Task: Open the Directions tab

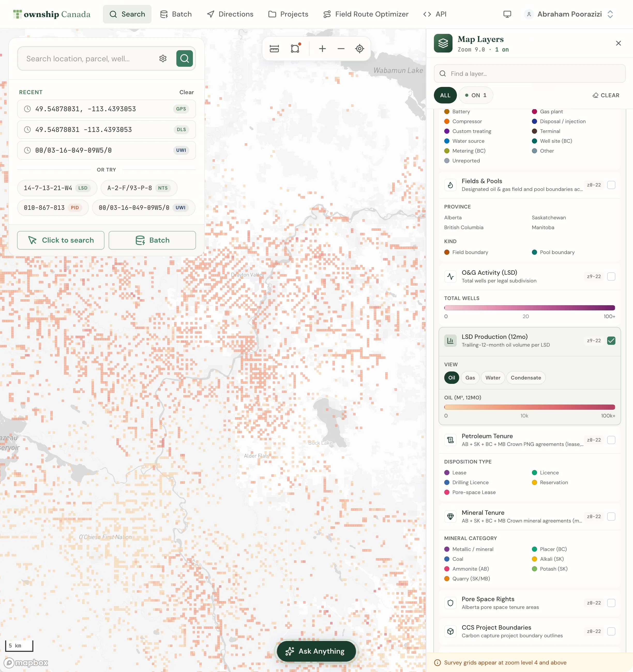Action: click(x=230, y=14)
